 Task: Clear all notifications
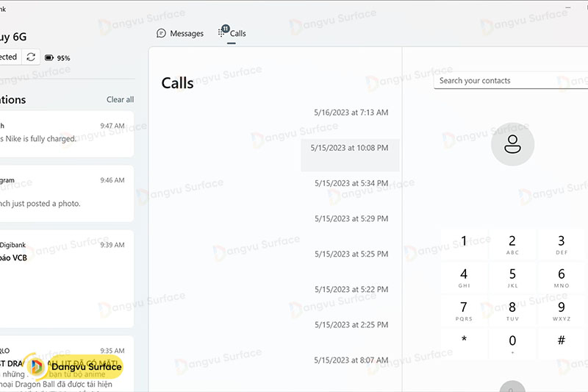point(120,99)
